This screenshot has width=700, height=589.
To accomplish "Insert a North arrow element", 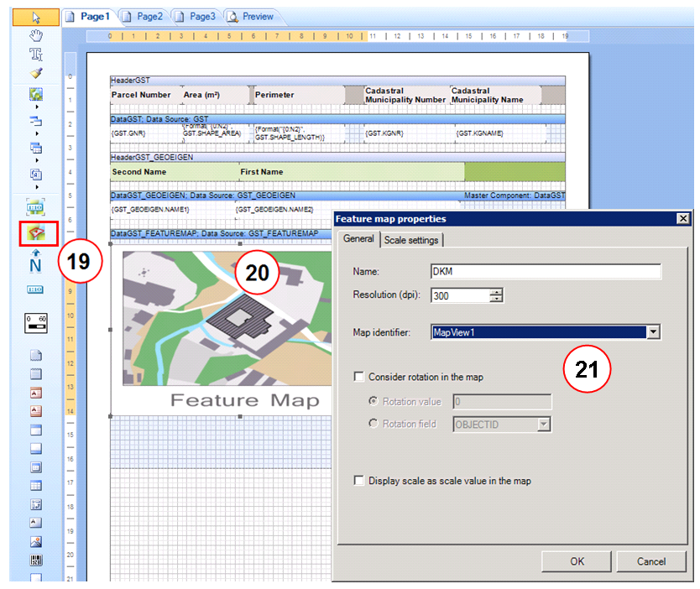I will 35,260.
